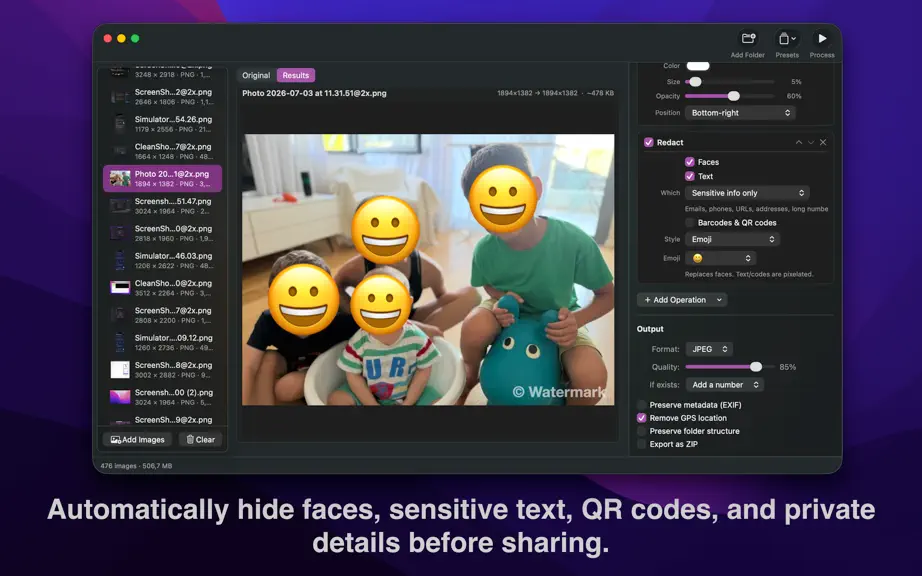Uncheck the Text redaction checkbox
The width and height of the screenshot is (922, 576).
pos(690,176)
